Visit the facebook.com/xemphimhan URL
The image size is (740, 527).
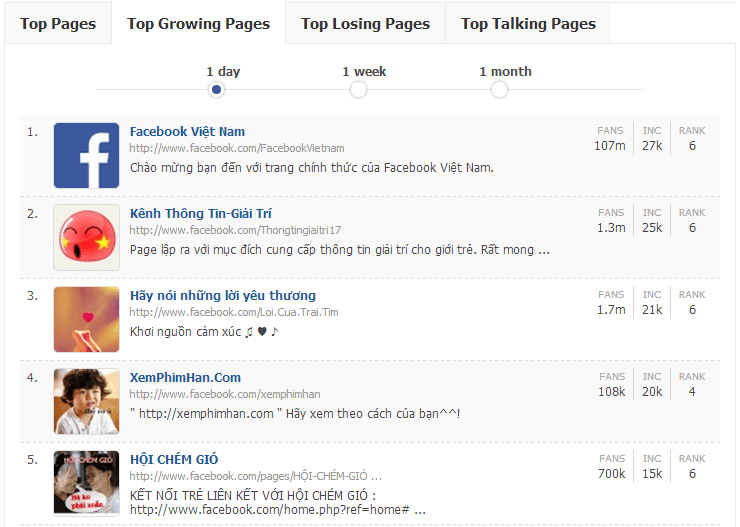[225, 394]
